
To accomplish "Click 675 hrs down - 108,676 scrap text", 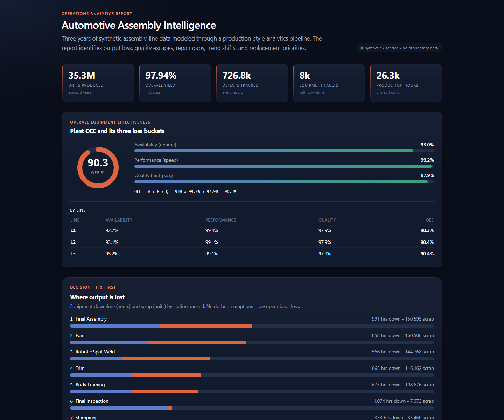I will (x=403, y=385).
